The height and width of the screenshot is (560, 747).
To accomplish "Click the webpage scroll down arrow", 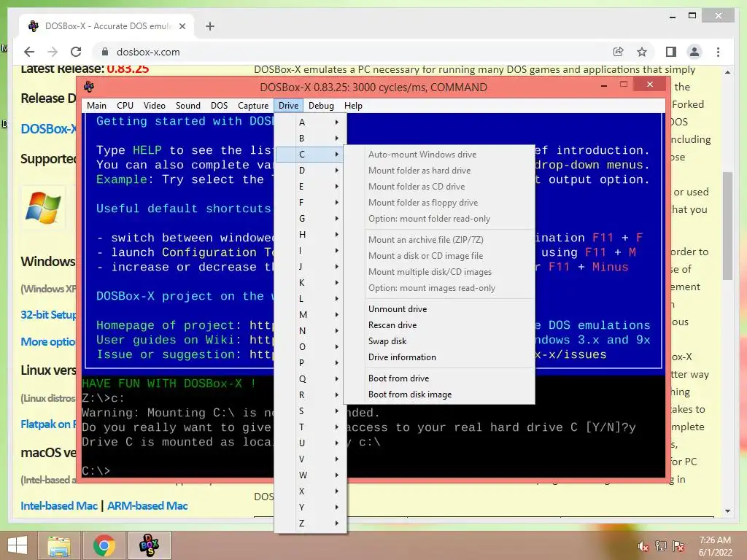I will click(727, 511).
